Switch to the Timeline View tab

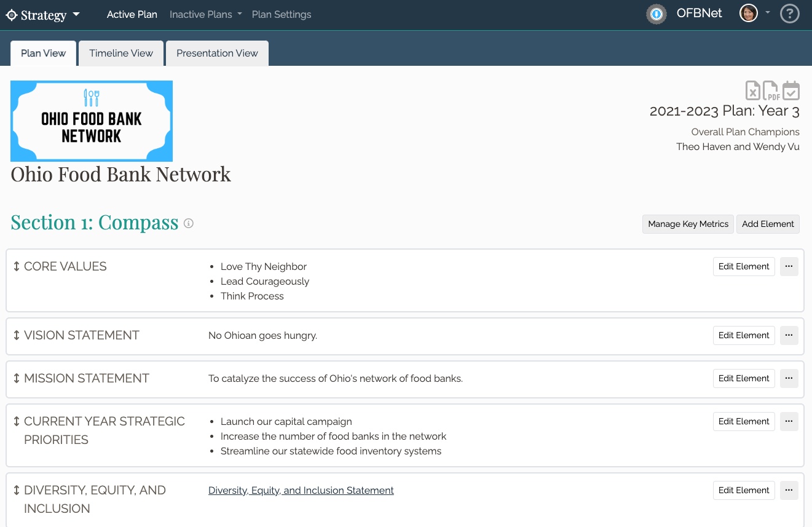click(121, 53)
